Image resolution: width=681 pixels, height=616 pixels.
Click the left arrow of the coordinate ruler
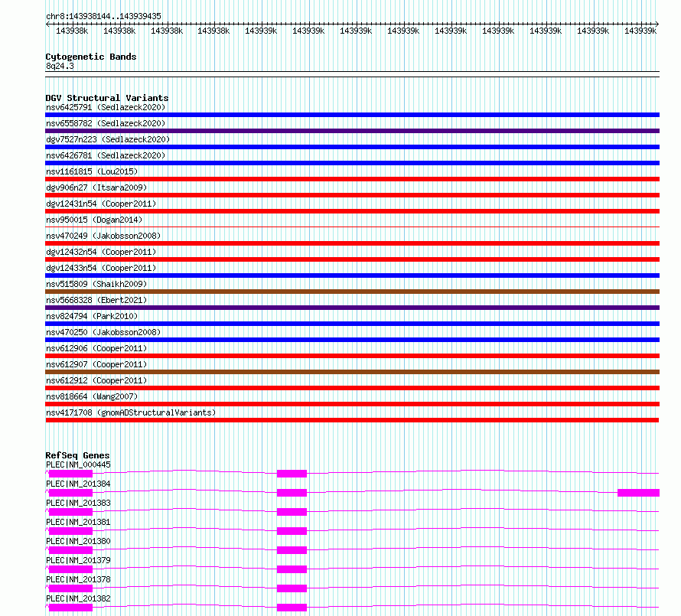click(x=47, y=24)
